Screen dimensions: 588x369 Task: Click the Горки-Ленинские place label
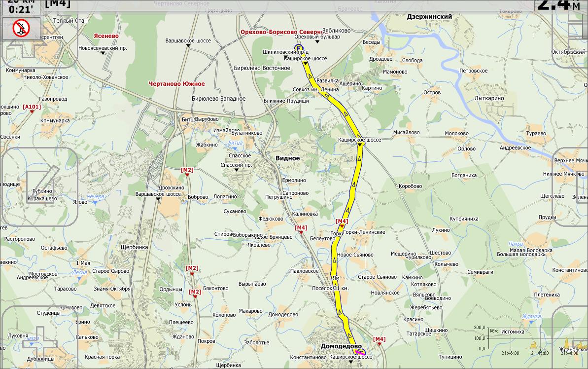tap(364, 232)
